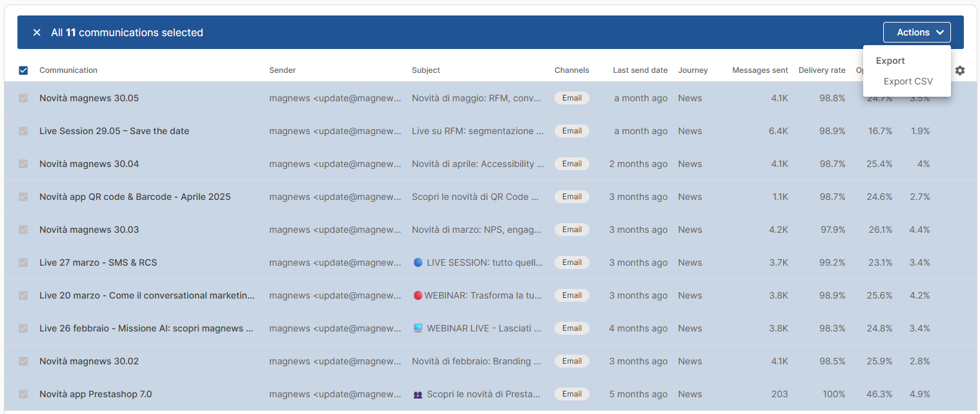980x414 pixels.
Task: Sort by Delivery rate column header
Action: [822, 70]
